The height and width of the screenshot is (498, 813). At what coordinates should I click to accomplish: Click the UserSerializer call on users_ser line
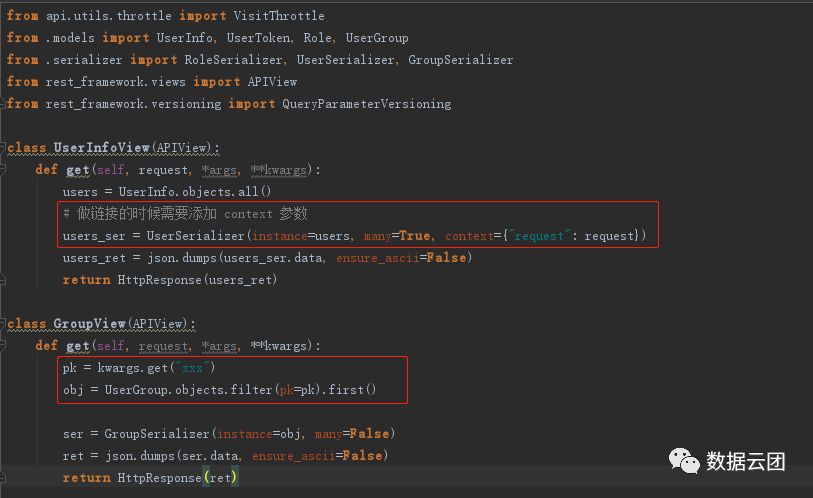pyautogui.click(x=196, y=236)
